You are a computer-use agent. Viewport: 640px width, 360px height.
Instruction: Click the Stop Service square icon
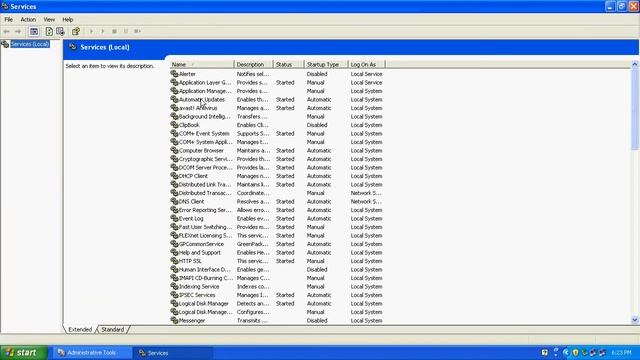[114, 31]
